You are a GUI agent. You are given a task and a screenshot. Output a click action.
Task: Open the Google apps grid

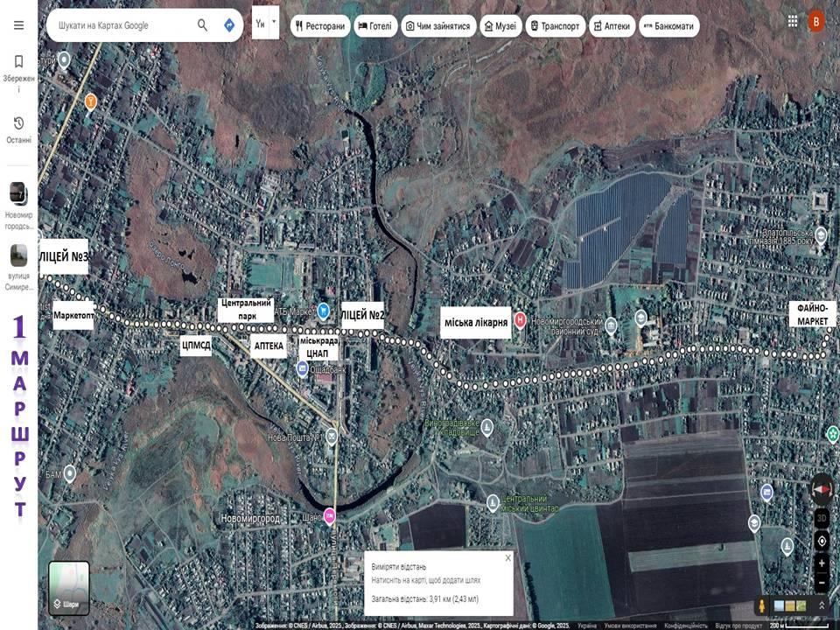coord(793,21)
